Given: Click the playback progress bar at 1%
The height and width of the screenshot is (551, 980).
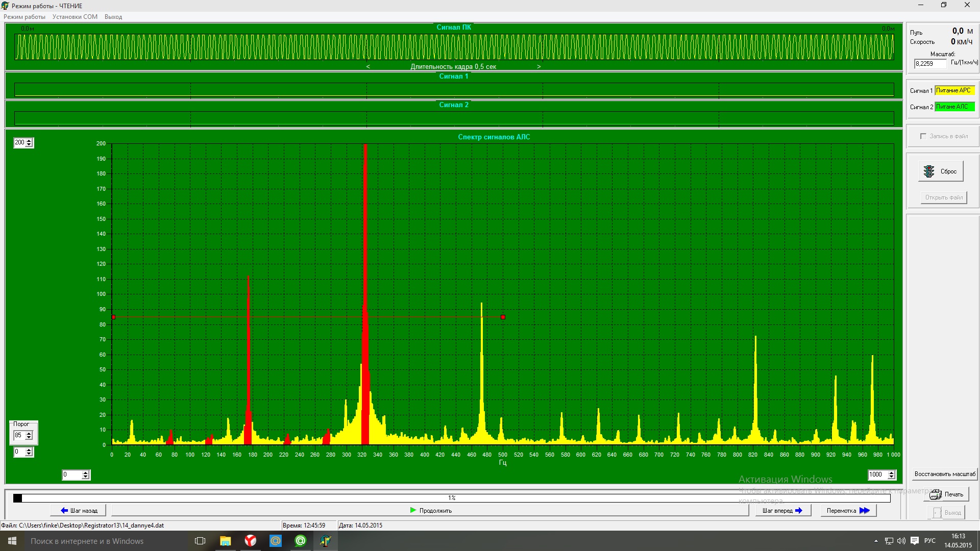Looking at the screenshot, I should [452, 498].
